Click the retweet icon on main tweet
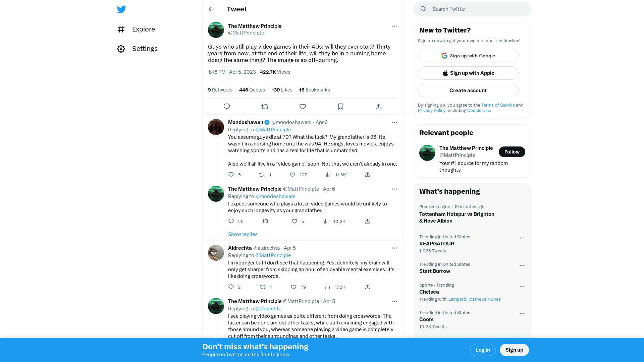This screenshot has width=644, height=362. (265, 107)
